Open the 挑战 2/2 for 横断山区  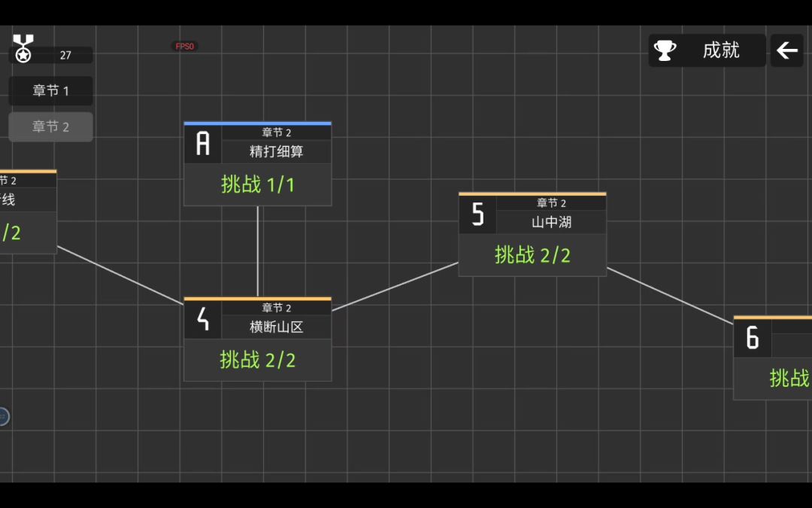258,360
